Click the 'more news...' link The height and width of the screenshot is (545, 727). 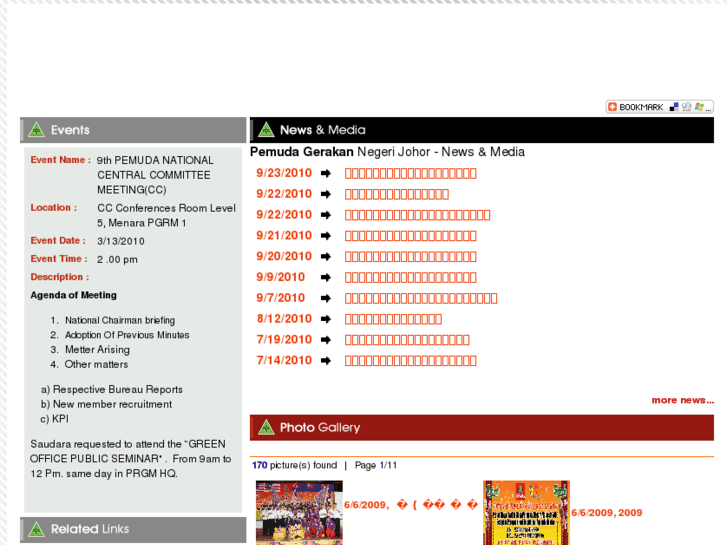(682, 400)
